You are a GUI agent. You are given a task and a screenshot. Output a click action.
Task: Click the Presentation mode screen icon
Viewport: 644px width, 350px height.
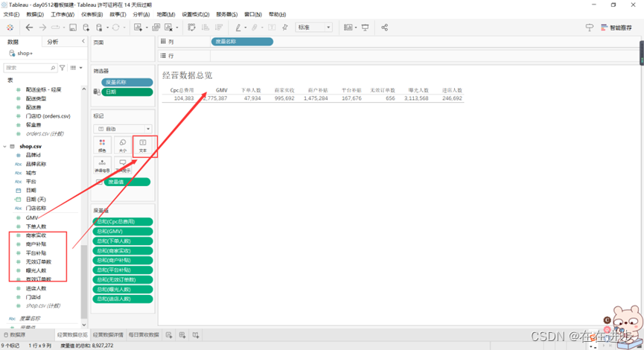[365, 28]
